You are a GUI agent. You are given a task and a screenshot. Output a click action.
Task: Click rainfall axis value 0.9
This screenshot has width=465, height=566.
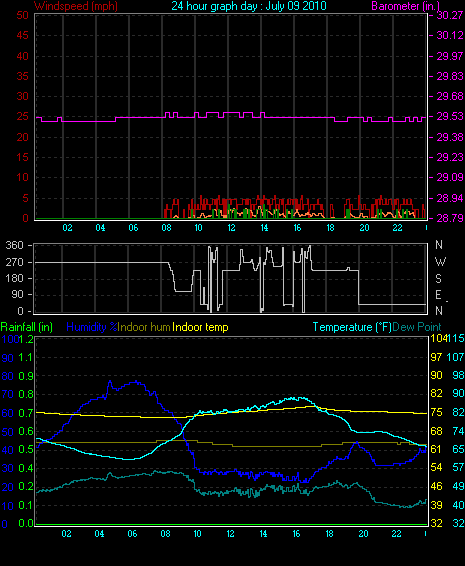[x=26, y=376]
